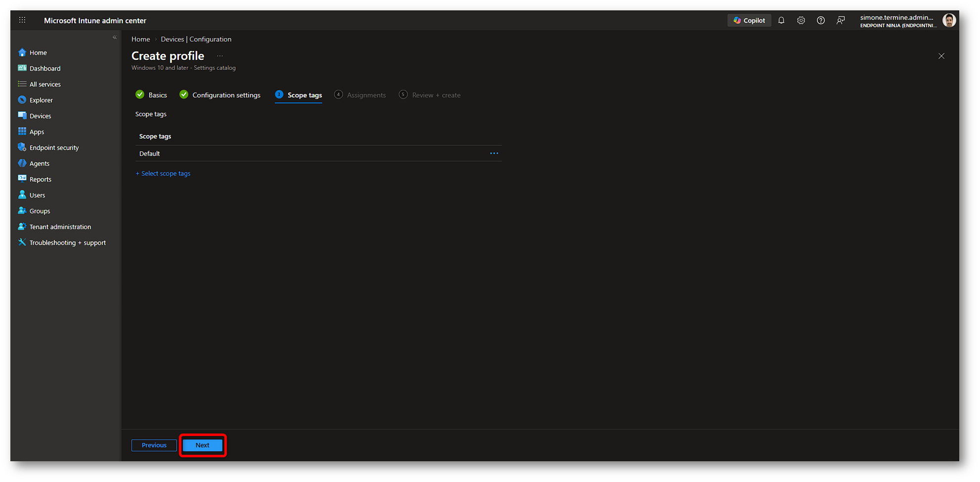Click the step 5 circle for Review + create
Image resolution: width=980 pixels, height=482 pixels.
[x=403, y=94]
